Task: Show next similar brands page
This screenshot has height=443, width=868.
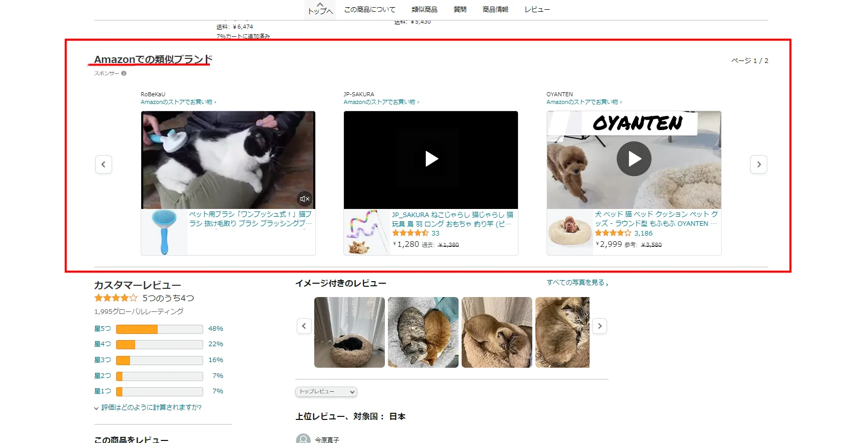Action: (758, 164)
